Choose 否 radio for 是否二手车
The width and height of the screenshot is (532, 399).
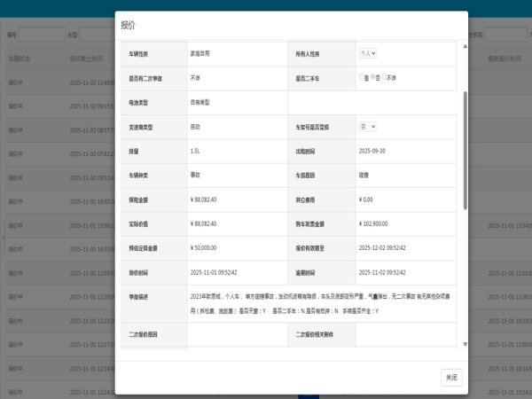point(373,78)
